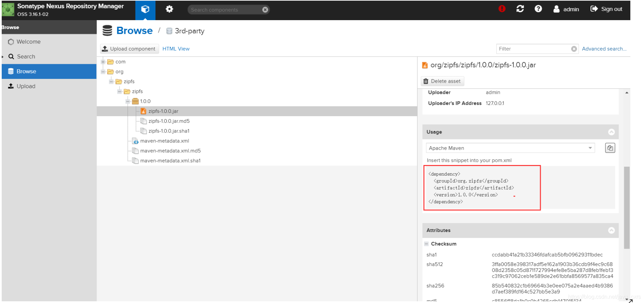The height and width of the screenshot is (303, 644).
Task: Click the Nexus logo icon
Action: (8, 10)
